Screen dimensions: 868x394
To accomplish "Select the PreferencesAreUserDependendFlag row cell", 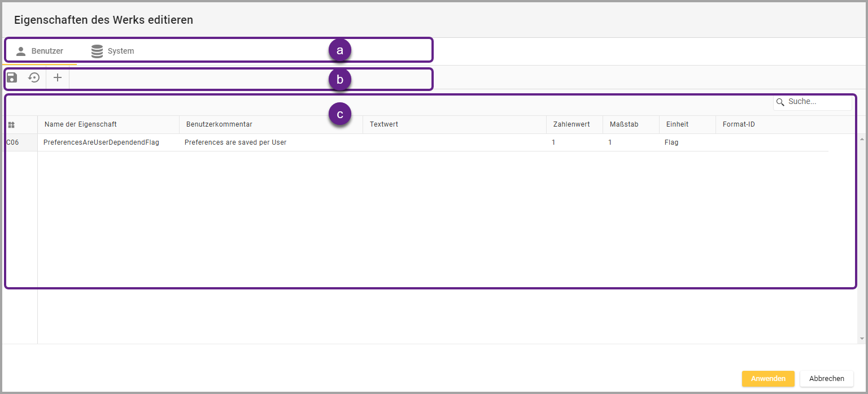I will click(101, 142).
